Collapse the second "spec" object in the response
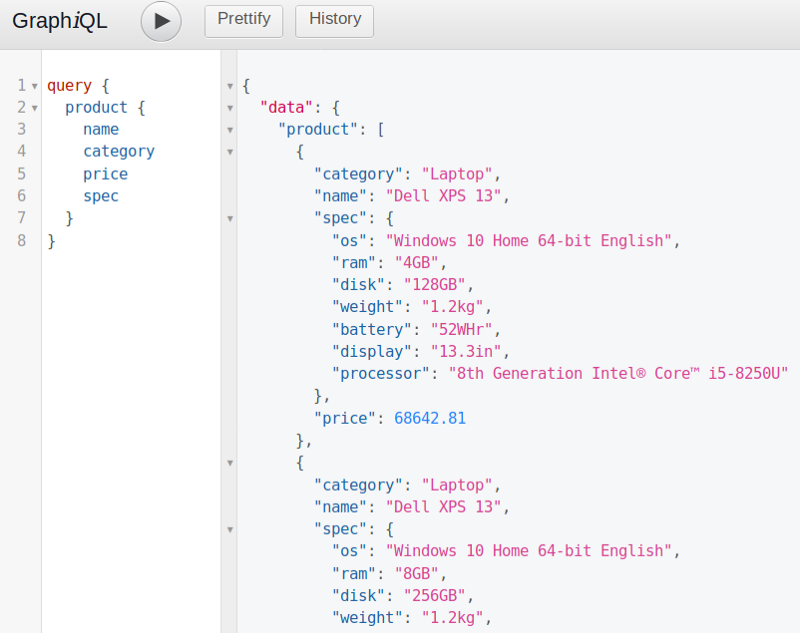 pos(231,529)
